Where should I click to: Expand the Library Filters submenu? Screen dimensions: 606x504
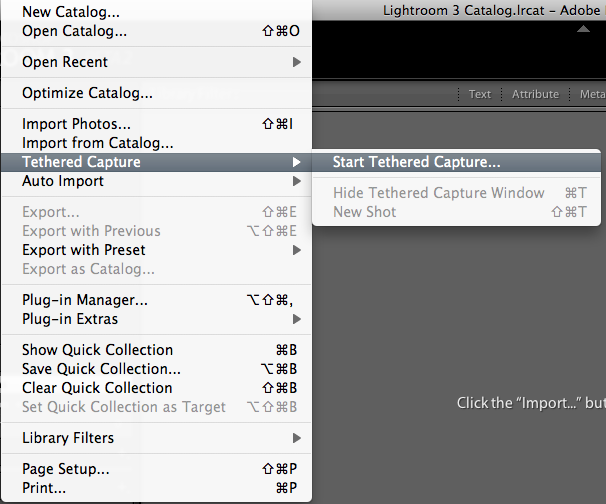pyautogui.click(x=68, y=438)
